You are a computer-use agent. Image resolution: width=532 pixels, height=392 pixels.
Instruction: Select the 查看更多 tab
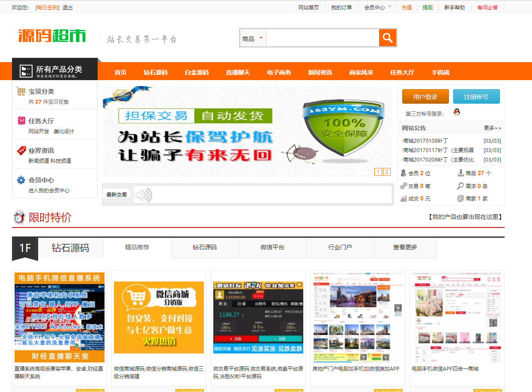click(x=405, y=248)
